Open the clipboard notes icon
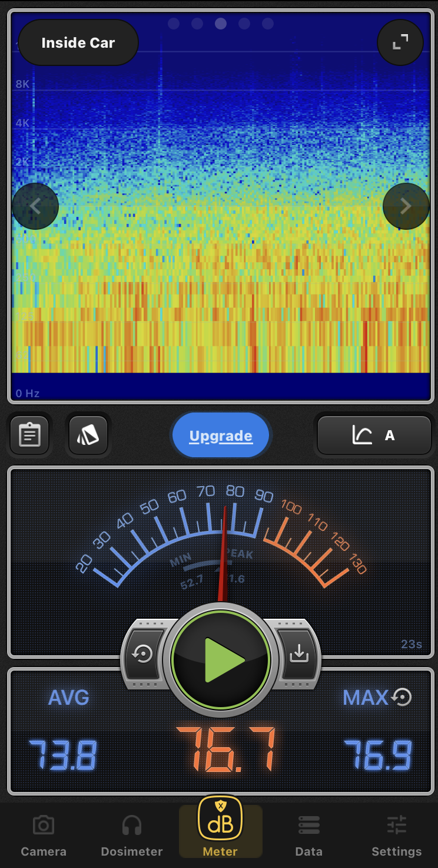The height and width of the screenshot is (868, 438). [29, 435]
